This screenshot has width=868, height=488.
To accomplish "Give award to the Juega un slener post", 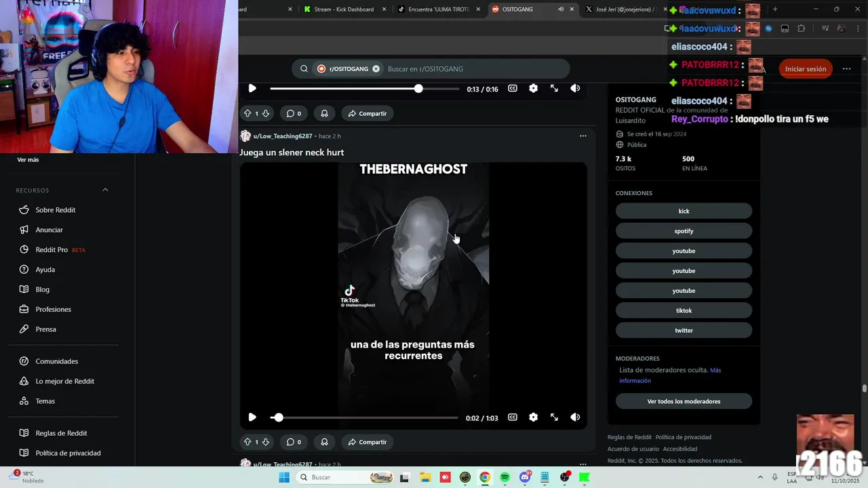I will (324, 442).
